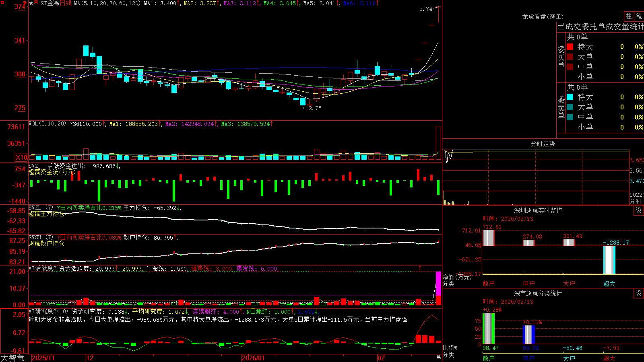The width and height of the screenshot is (644, 362).
Task: Click the 大智慧 logo at bottom-left
Action: [13, 358]
